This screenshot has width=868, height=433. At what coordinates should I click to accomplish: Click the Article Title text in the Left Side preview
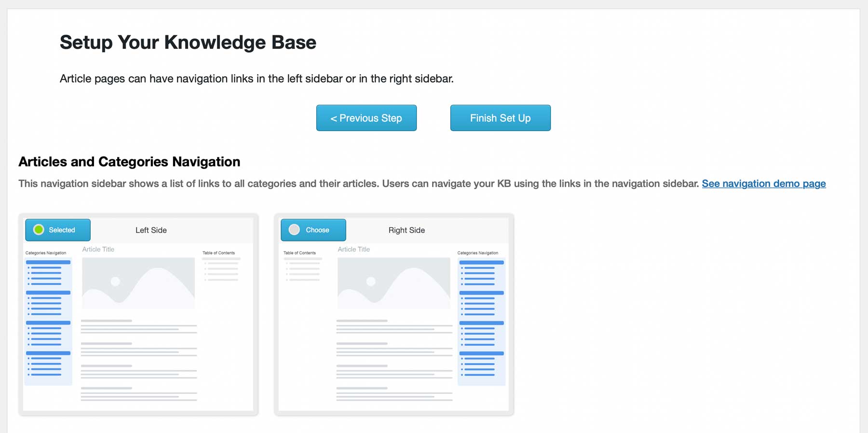[98, 249]
